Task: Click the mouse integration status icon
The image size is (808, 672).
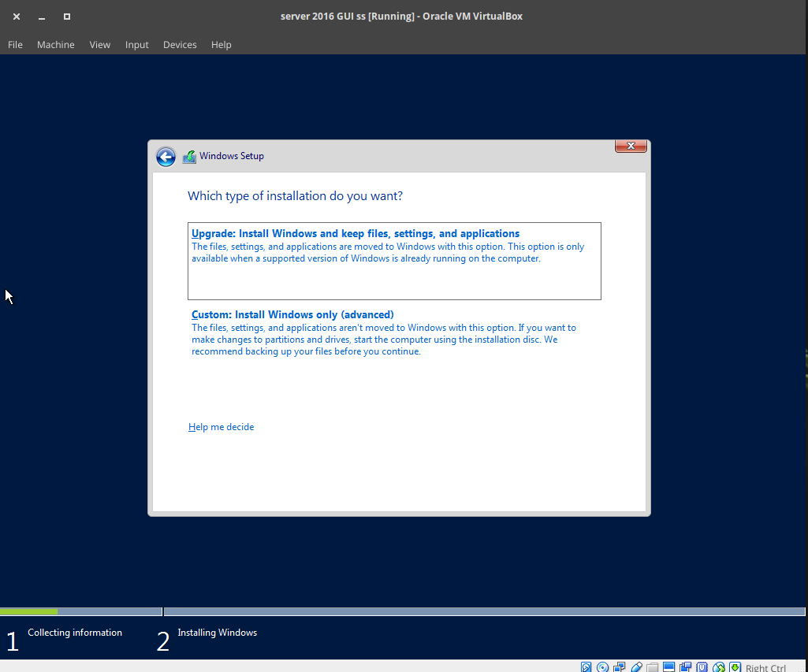Action: click(719, 667)
